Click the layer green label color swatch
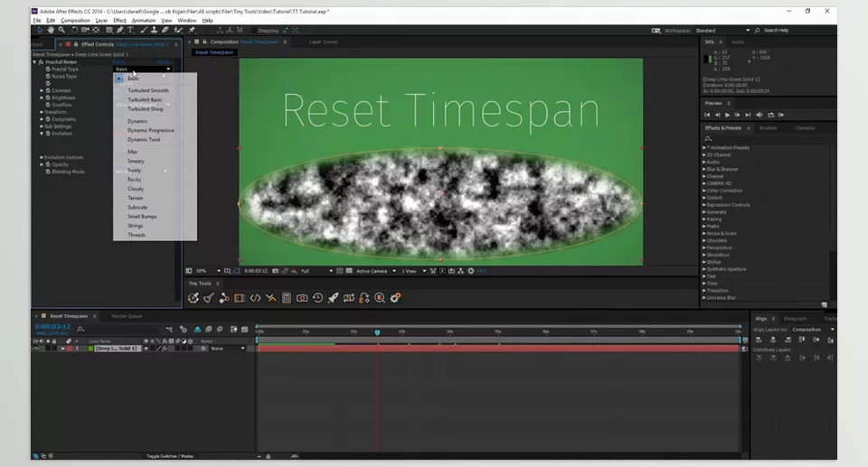This screenshot has width=868, height=467. pos(90,349)
